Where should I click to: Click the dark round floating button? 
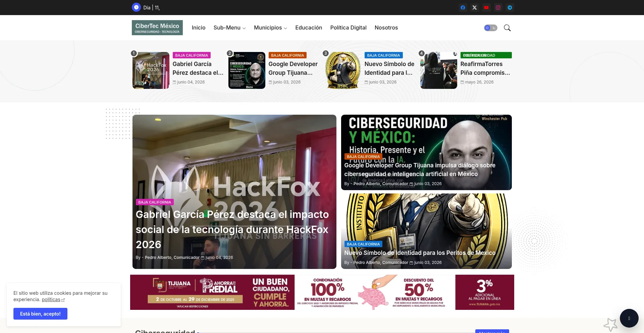click(629, 318)
